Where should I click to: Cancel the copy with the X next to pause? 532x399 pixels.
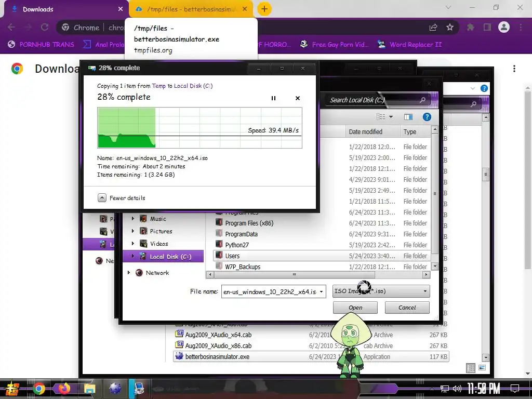298,98
